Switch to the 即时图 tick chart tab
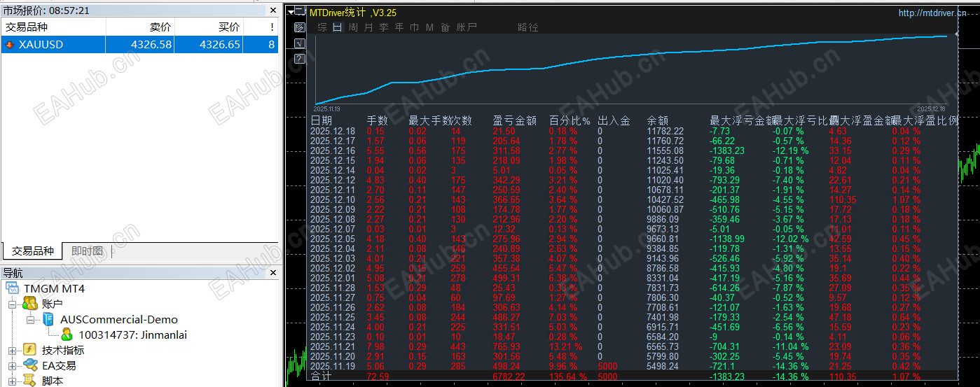 pos(87,251)
